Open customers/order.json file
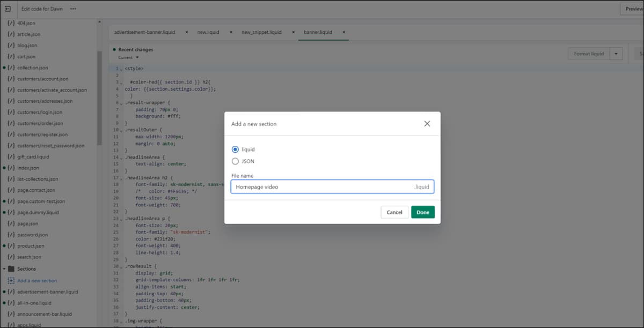The image size is (644, 328). [40, 124]
